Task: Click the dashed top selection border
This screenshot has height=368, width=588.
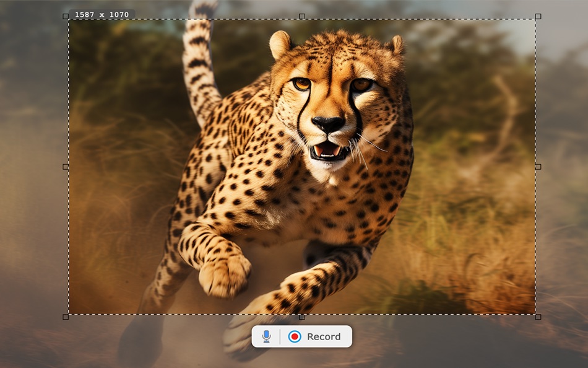Action: (186, 20)
